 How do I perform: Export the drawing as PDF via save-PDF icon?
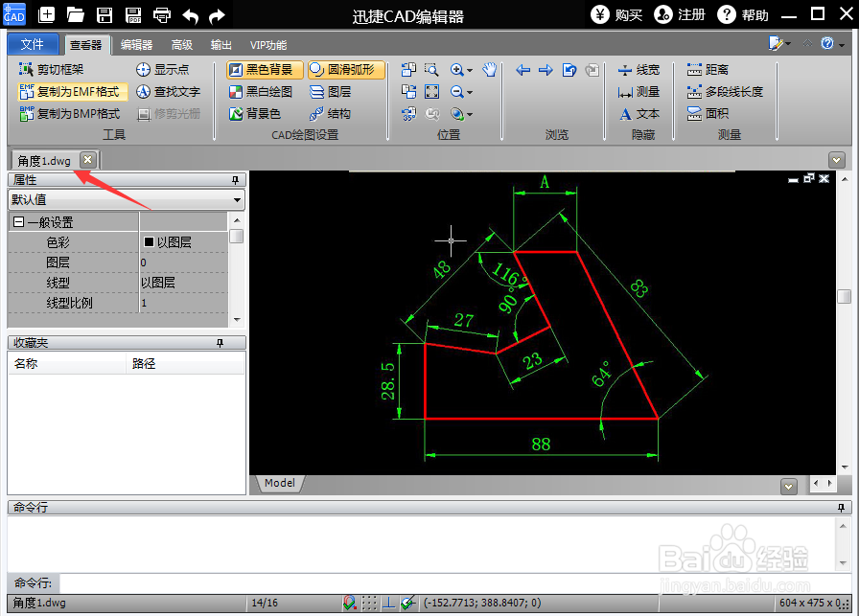tap(133, 14)
